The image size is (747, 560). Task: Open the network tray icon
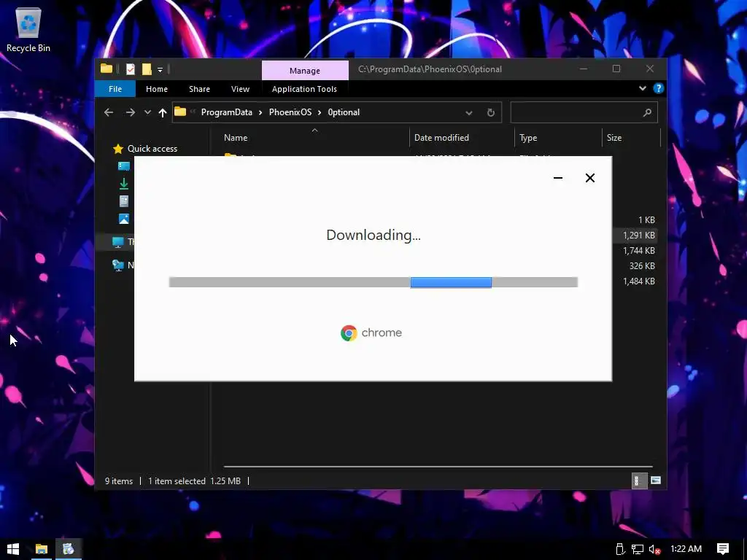(x=638, y=549)
